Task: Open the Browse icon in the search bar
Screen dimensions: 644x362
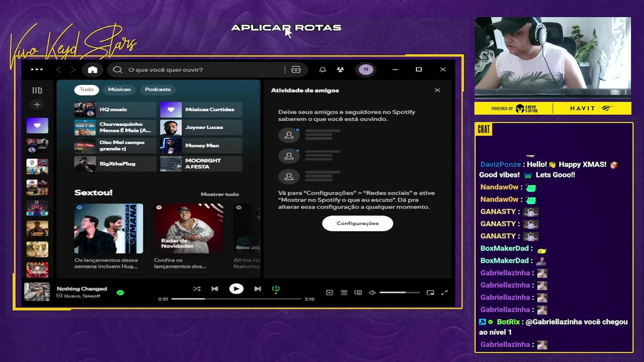Action: pyautogui.click(x=296, y=69)
